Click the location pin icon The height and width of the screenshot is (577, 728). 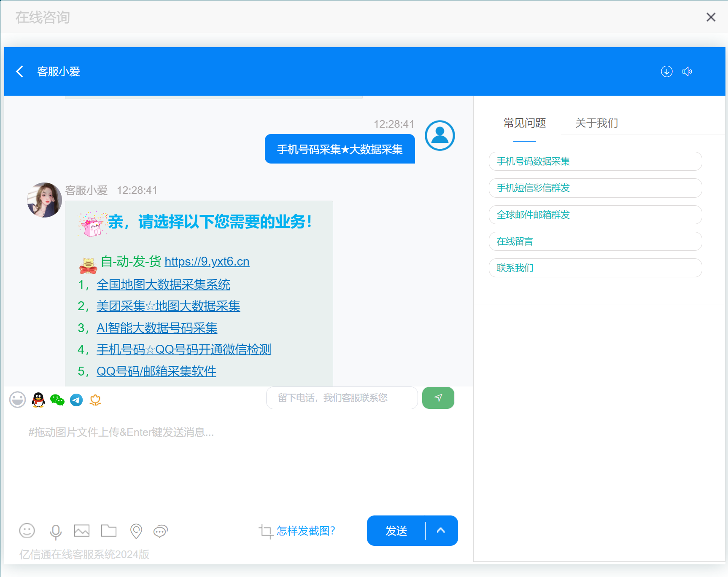click(x=136, y=531)
